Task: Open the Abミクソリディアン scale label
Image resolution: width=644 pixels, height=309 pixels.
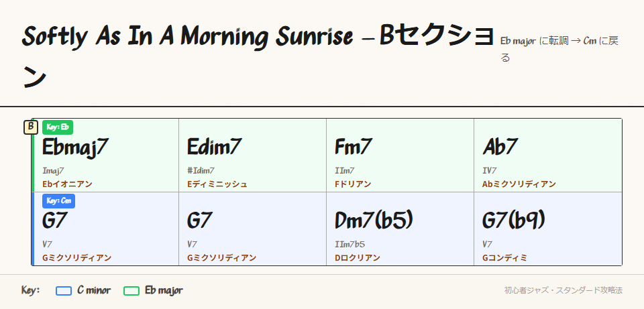Action: point(519,184)
